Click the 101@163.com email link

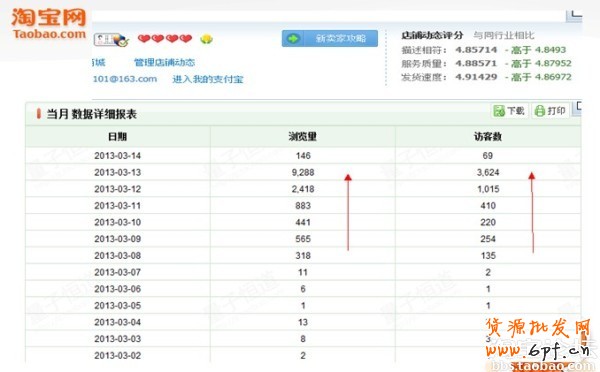coord(125,79)
